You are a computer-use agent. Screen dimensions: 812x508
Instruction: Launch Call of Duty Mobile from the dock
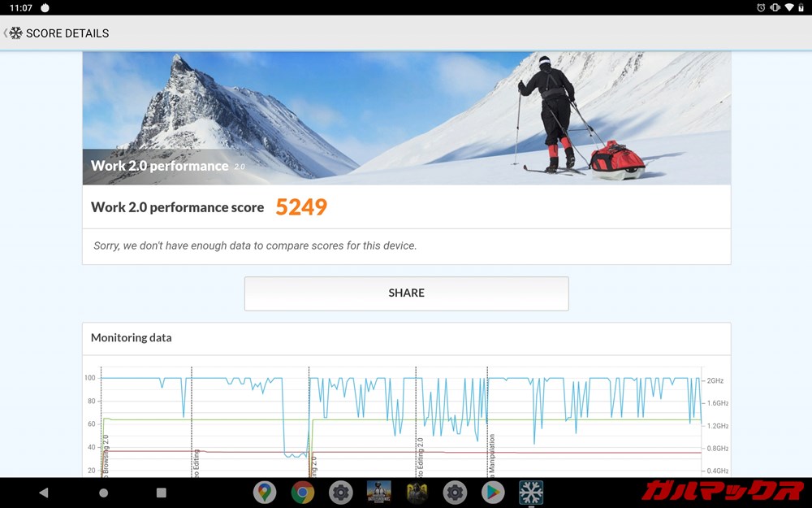click(417, 493)
